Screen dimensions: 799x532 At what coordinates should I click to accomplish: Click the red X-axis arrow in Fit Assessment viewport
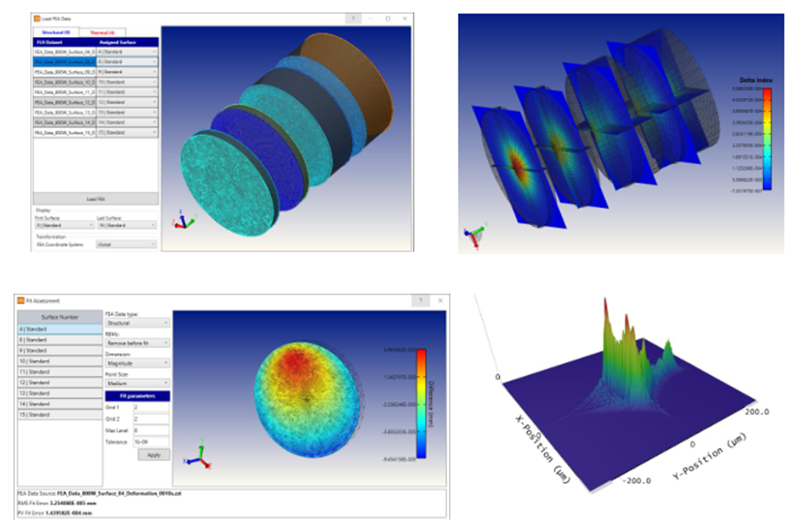click(x=208, y=465)
